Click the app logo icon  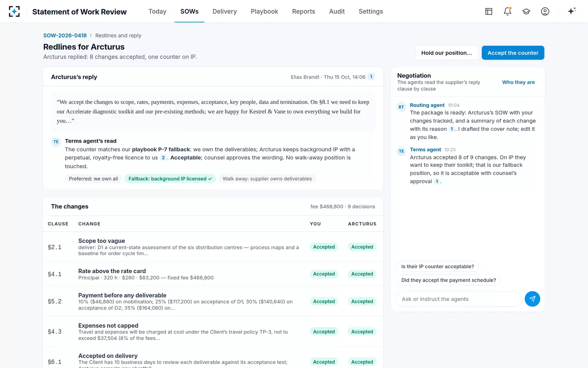pyautogui.click(x=14, y=11)
